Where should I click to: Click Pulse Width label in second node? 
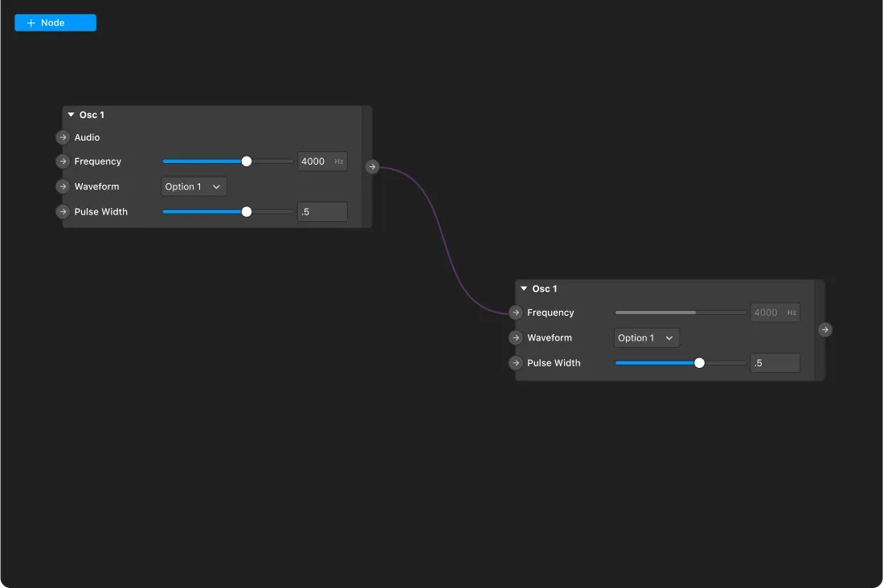click(554, 363)
